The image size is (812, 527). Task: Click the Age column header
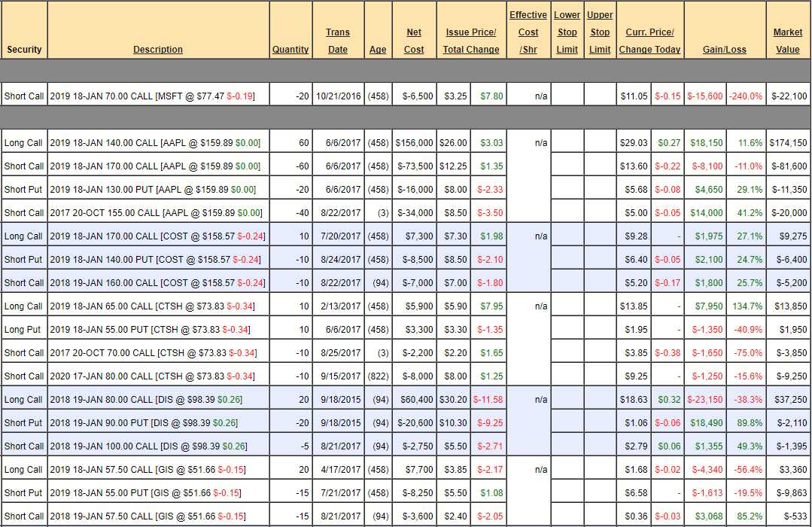[x=378, y=50]
